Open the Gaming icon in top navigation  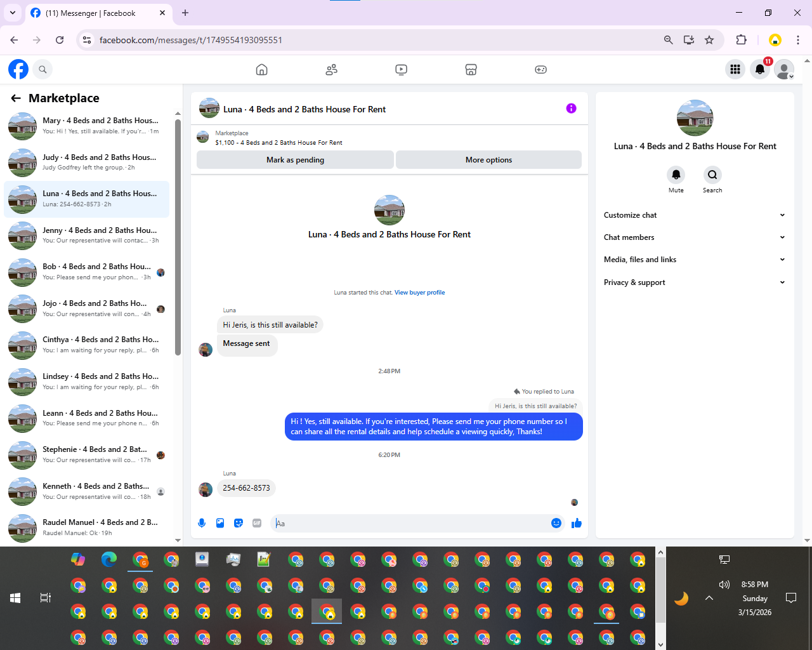540,70
